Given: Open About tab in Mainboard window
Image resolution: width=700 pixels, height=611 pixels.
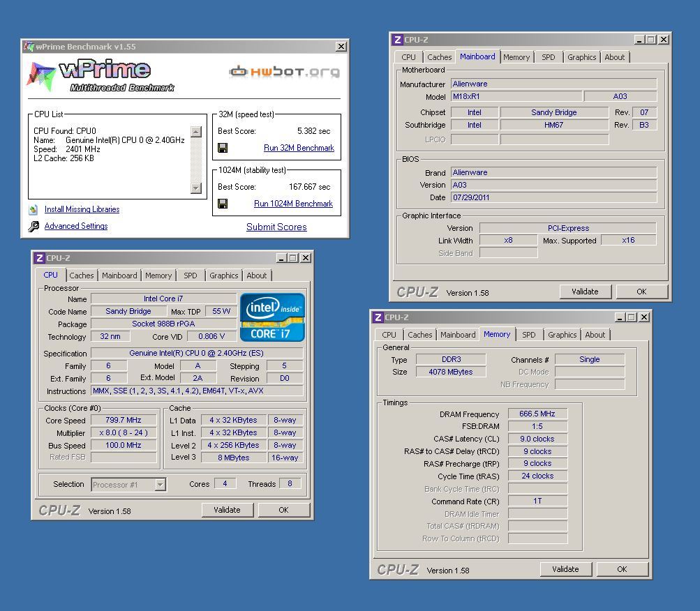Looking at the screenshot, I should [615, 57].
